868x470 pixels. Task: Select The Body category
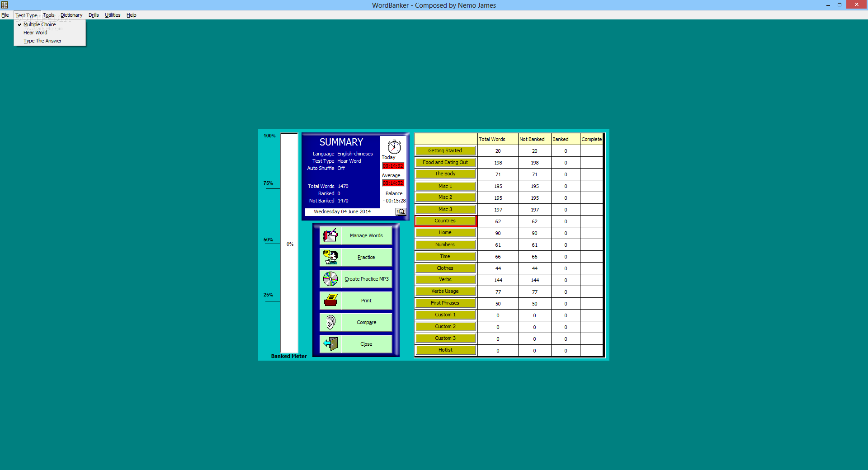point(445,174)
